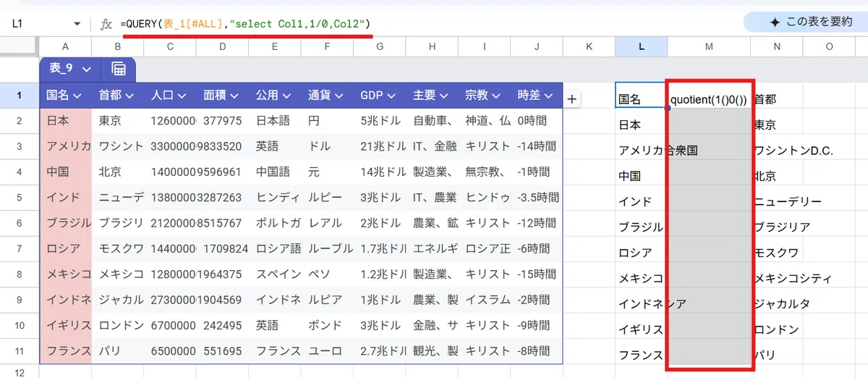
Task: Select row header 11
Action: point(20,352)
